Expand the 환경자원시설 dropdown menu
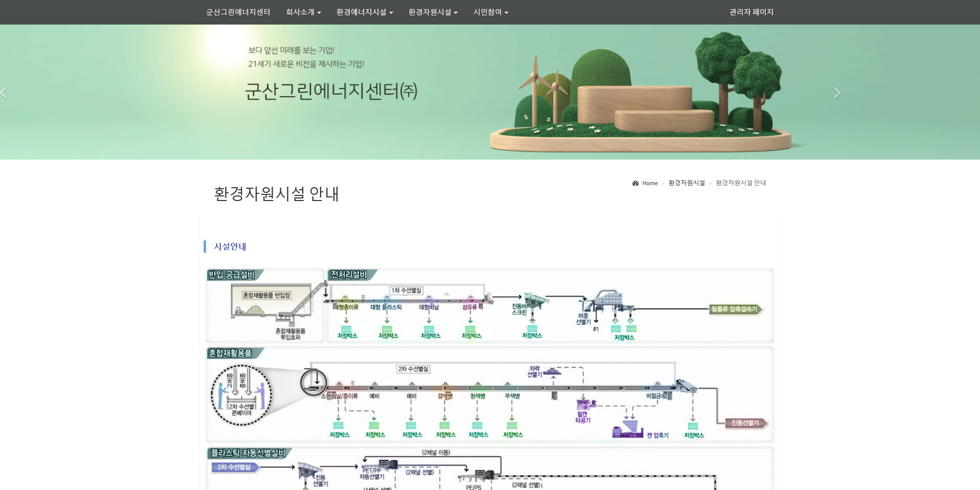Screen dimensions: 980x490 click(x=433, y=12)
